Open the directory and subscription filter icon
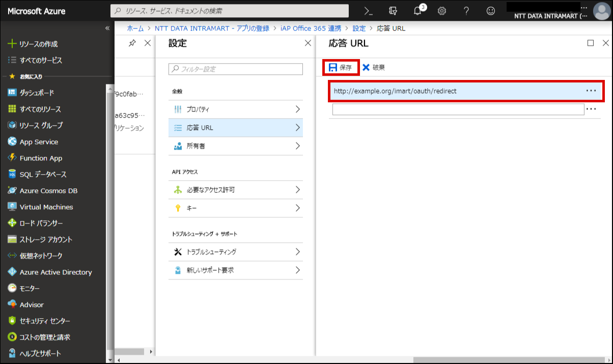The width and height of the screenshot is (613, 364). (393, 11)
